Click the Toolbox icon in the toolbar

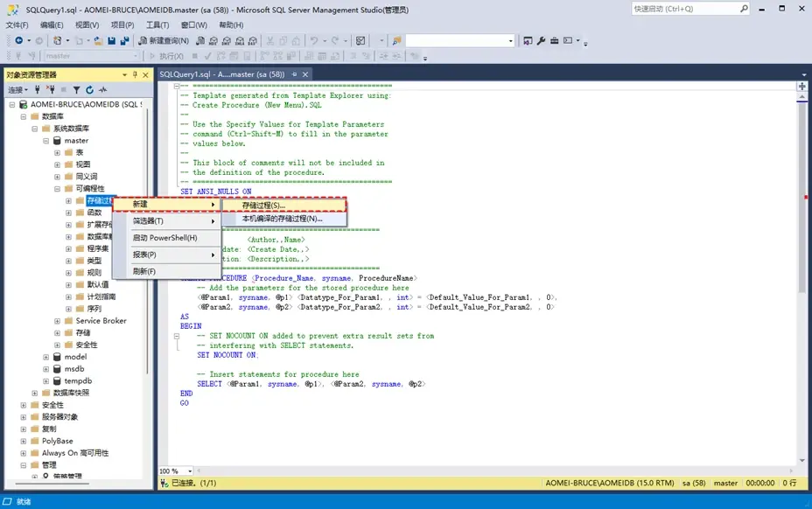tap(554, 40)
